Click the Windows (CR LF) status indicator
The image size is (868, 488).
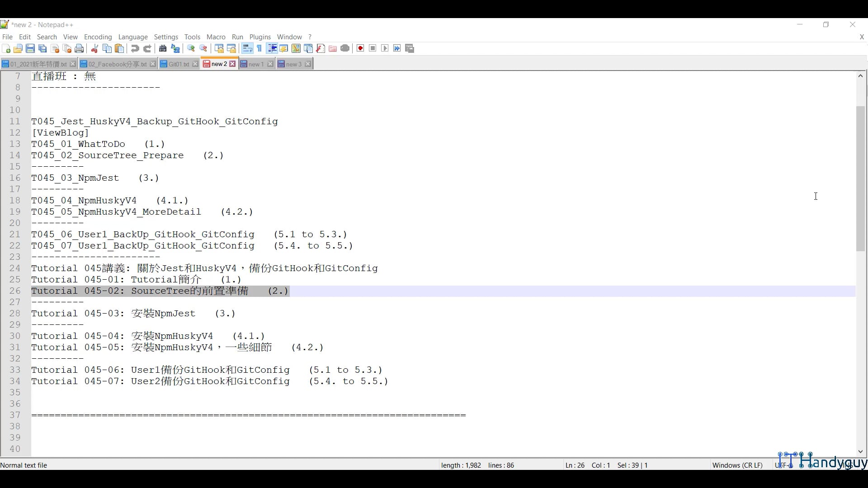(737, 465)
